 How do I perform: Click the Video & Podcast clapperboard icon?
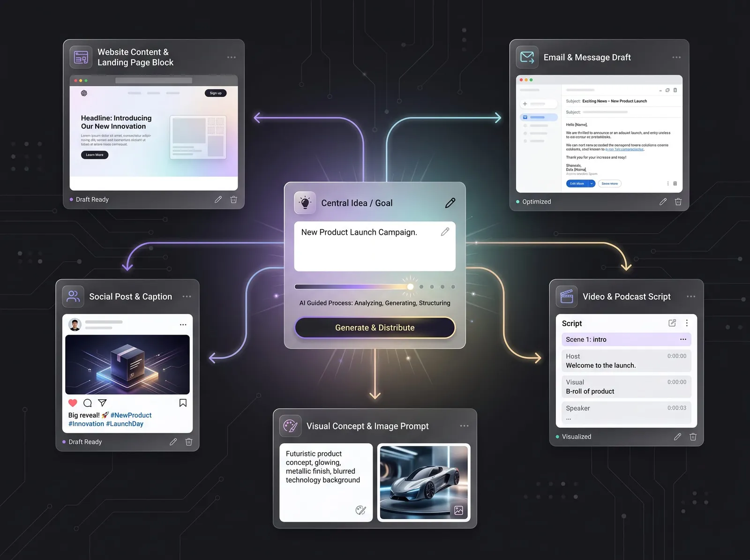567,297
